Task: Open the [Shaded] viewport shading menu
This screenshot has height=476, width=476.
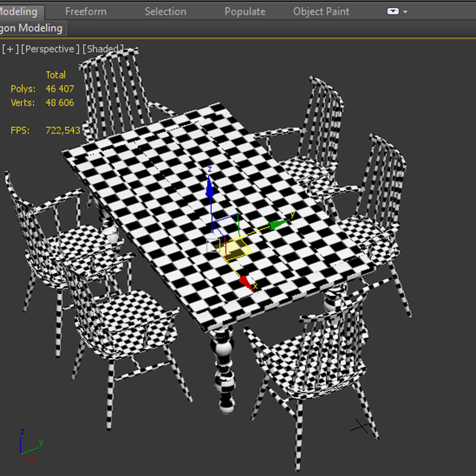Action: click(x=103, y=49)
